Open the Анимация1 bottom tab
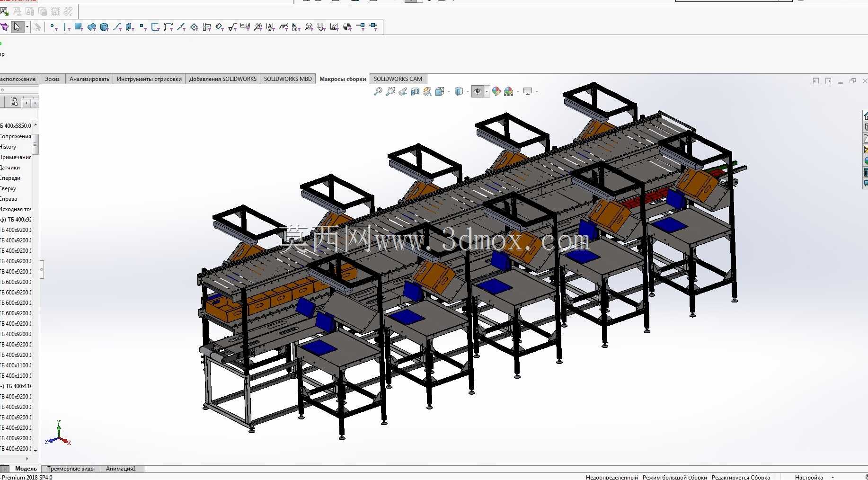Screen dimensions: 868x480 pos(121,469)
